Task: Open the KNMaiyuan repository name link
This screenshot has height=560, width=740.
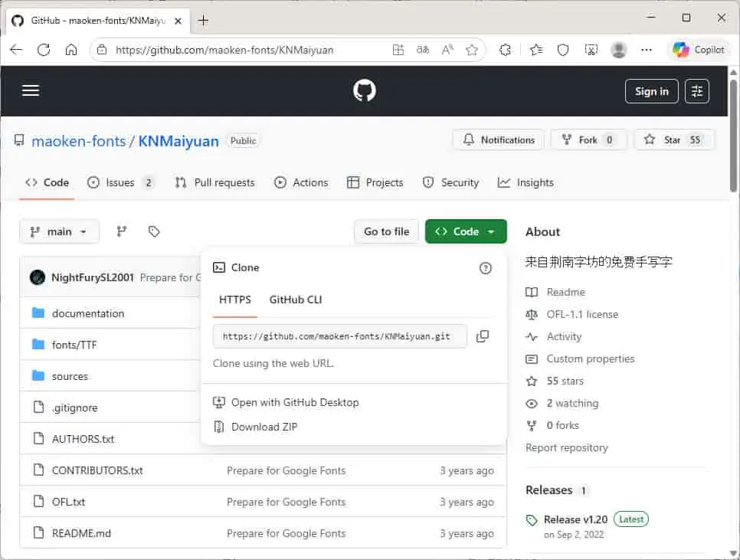Action: coord(178,141)
